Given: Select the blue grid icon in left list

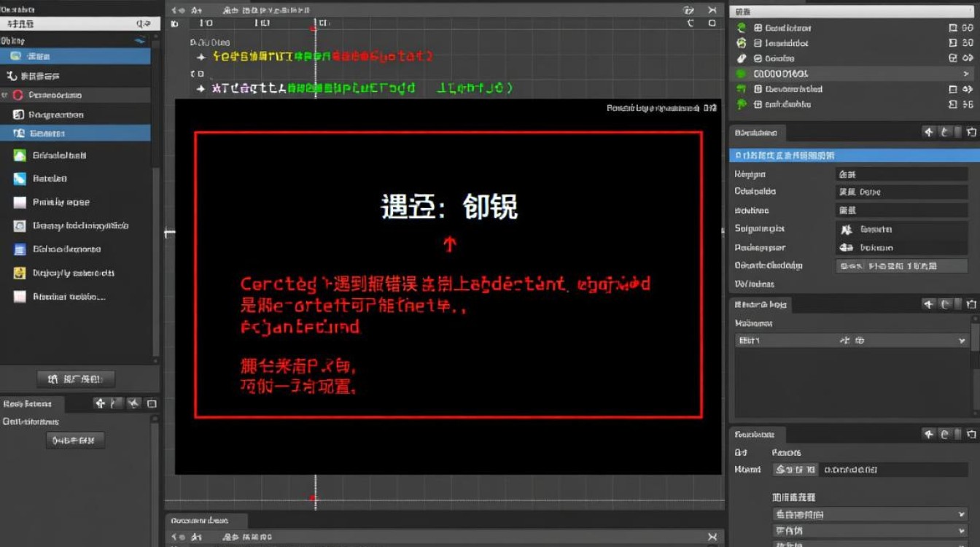Looking at the screenshot, I should pos(20,249).
